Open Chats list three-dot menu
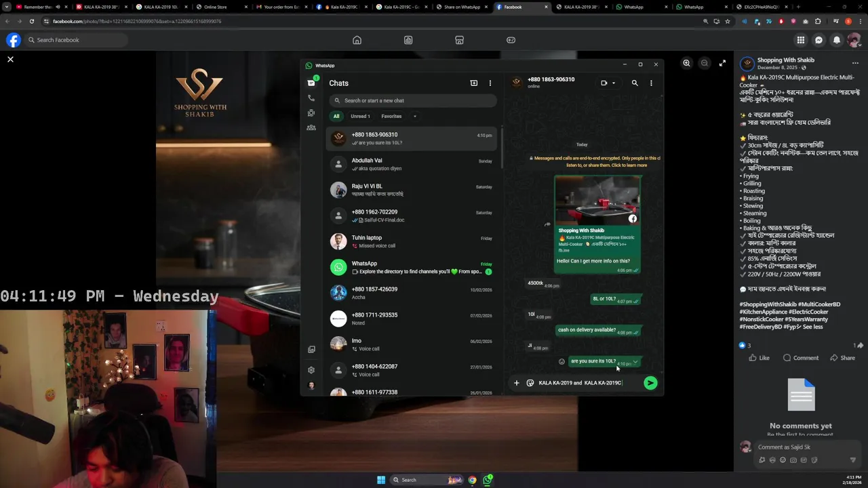868x488 pixels. 490,83
